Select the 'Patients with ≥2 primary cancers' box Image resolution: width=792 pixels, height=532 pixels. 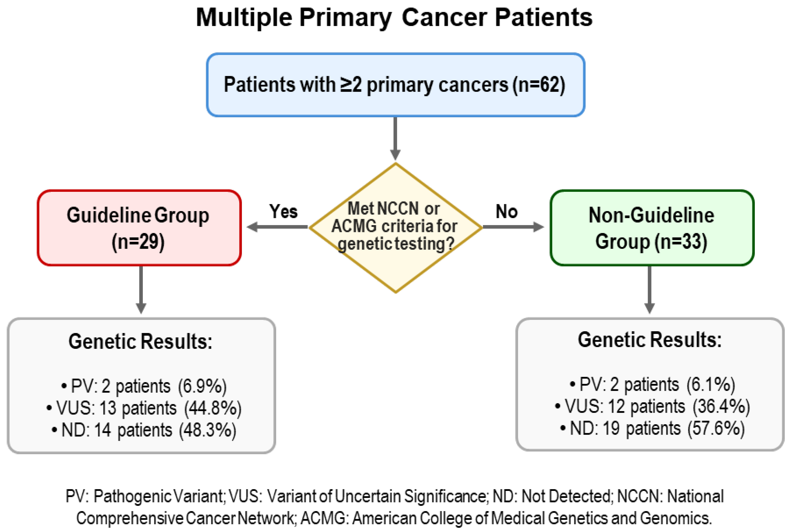[395, 85]
